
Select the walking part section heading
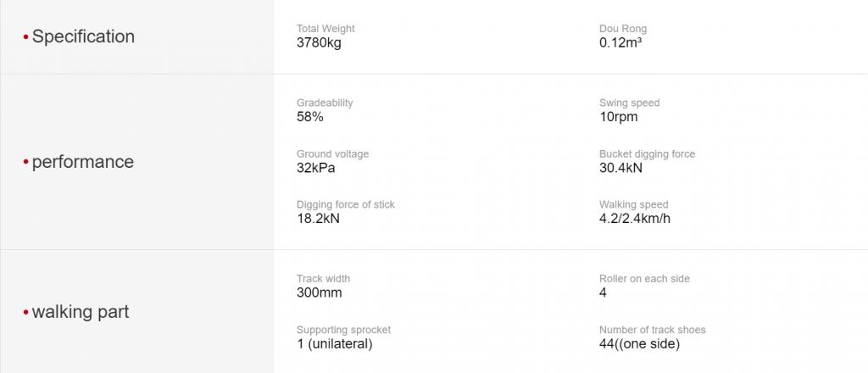click(x=81, y=312)
